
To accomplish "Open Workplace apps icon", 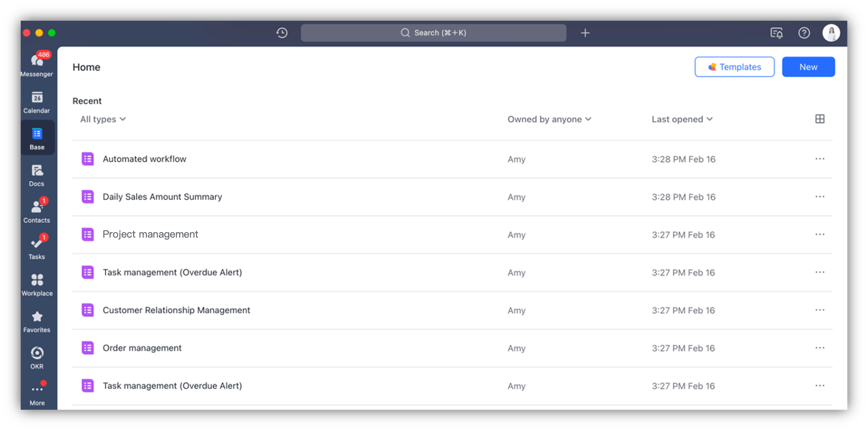I will (37, 285).
